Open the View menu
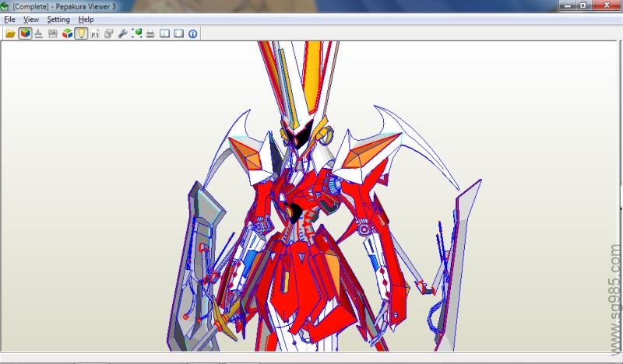 click(x=31, y=19)
